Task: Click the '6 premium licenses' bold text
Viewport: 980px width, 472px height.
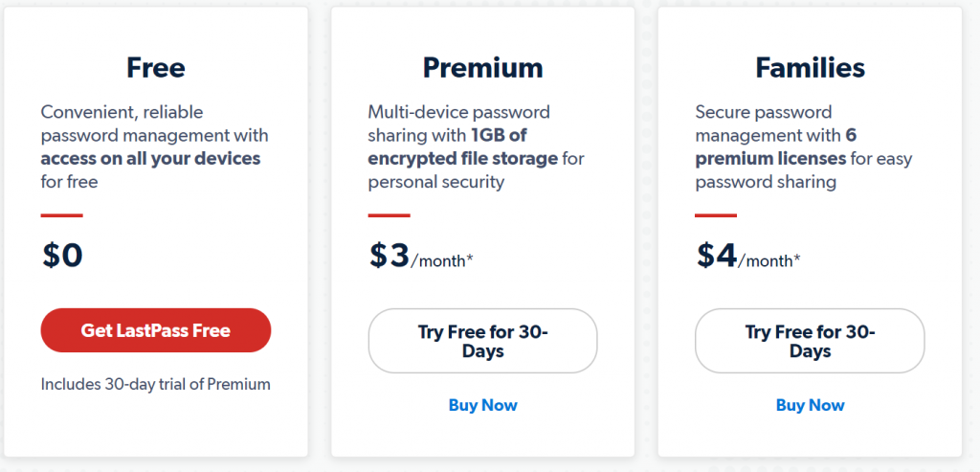Action: click(x=775, y=146)
